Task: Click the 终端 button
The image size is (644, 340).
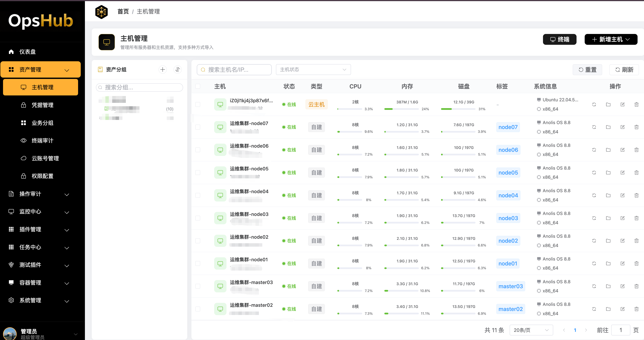Action: pos(559,39)
